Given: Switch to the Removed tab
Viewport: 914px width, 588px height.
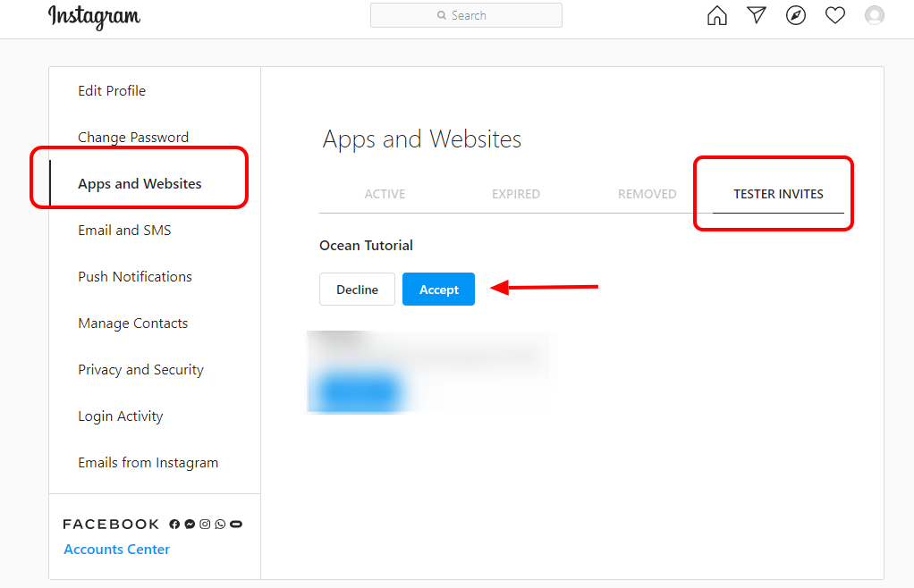Looking at the screenshot, I should 647,194.
